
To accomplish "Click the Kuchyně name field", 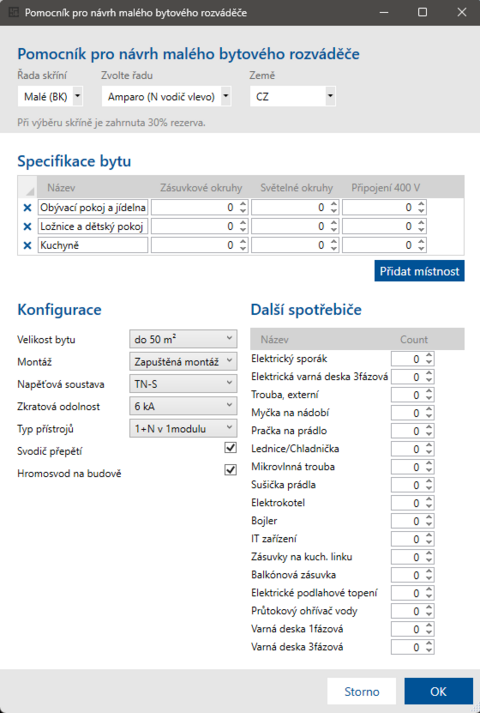I will pos(93,246).
